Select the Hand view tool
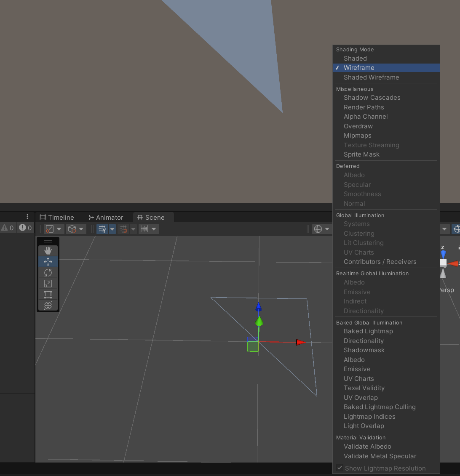The image size is (460, 476). pos(48,250)
